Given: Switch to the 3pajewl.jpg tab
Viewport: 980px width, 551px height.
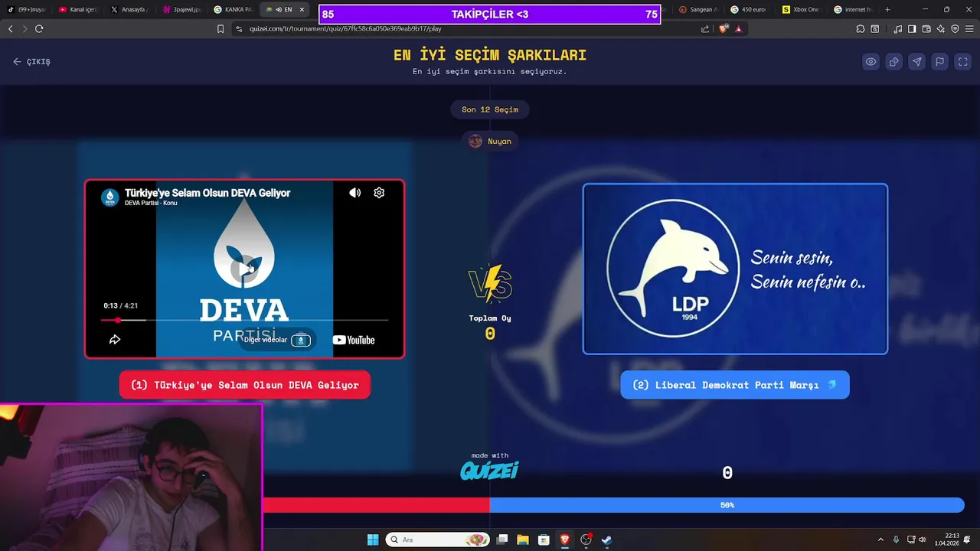Looking at the screenshot, I should click(181, 9).
